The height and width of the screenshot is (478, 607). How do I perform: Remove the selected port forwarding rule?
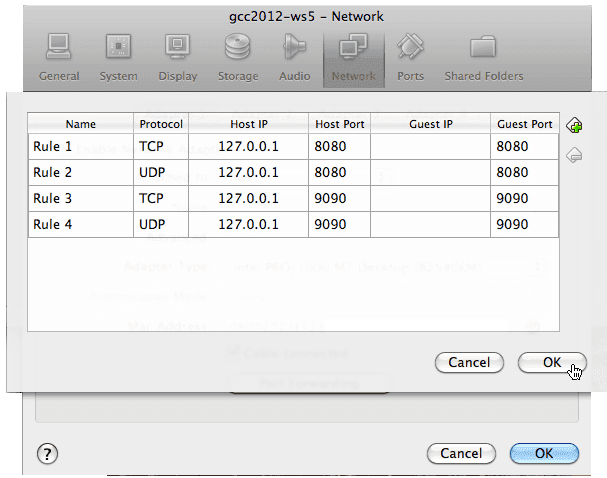pos(574,155)
